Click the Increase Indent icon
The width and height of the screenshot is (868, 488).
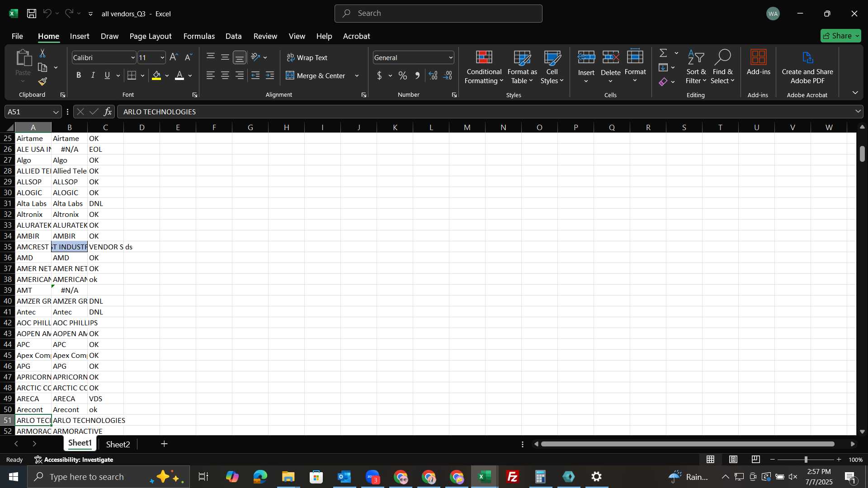click(x=270, y=75)
